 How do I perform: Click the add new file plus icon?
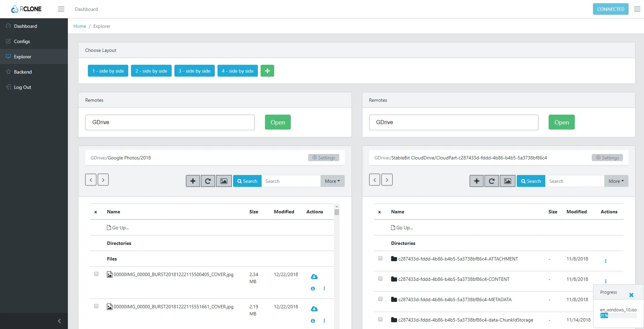pyautogui.click(x=193, y=181)
